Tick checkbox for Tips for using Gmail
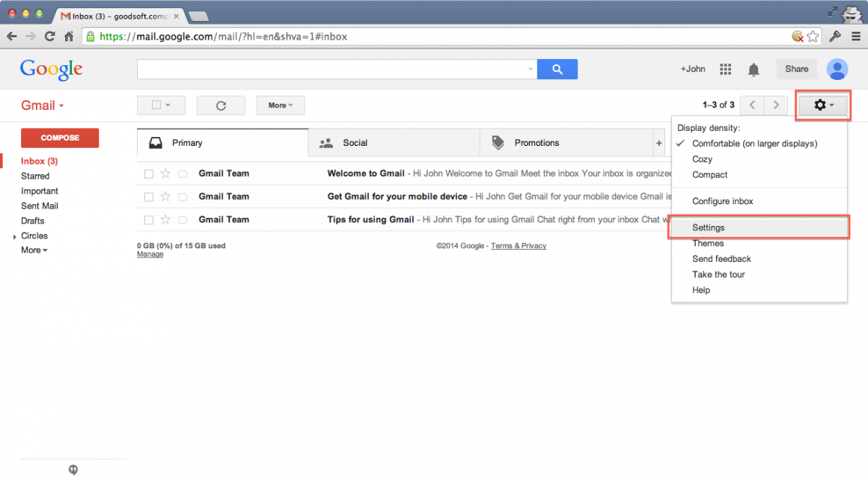 149,220
